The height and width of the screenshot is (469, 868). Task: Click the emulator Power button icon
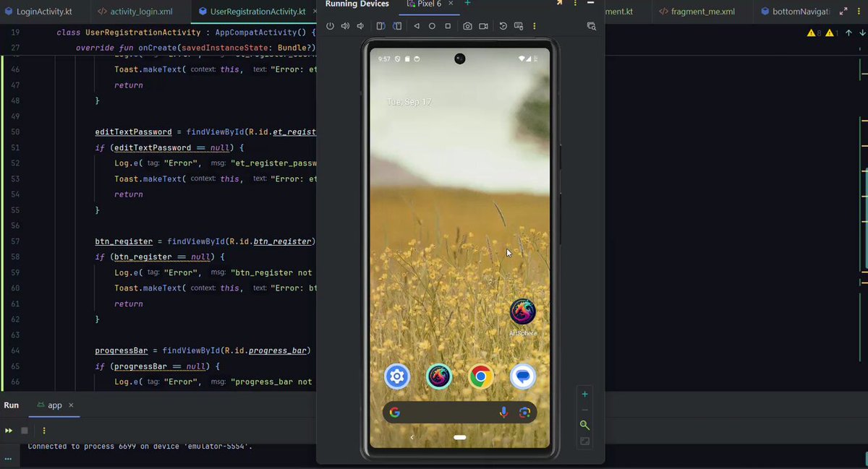click(330, 26)
